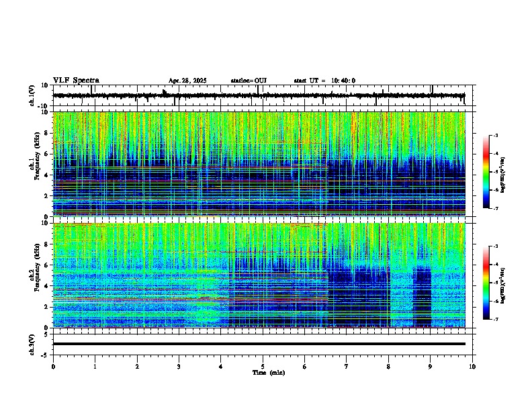
Task: Click the "-4" tick on ch.2 colorbar
Action: tap(496, 265)
